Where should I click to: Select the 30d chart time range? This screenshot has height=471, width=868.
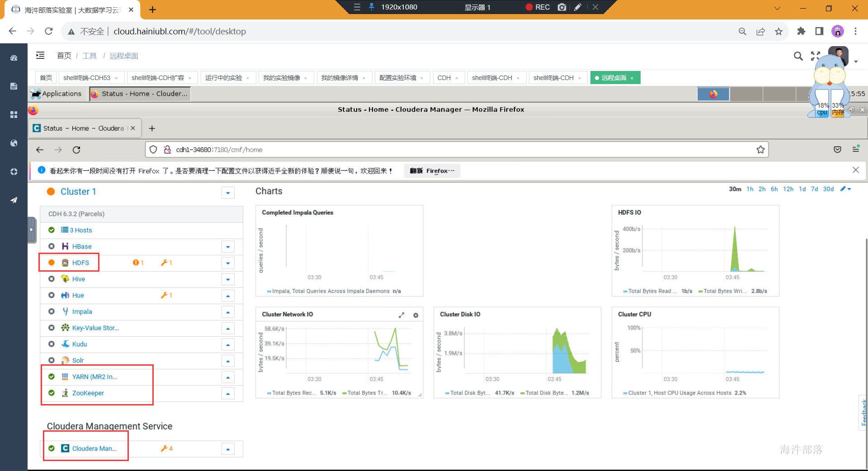828,189
